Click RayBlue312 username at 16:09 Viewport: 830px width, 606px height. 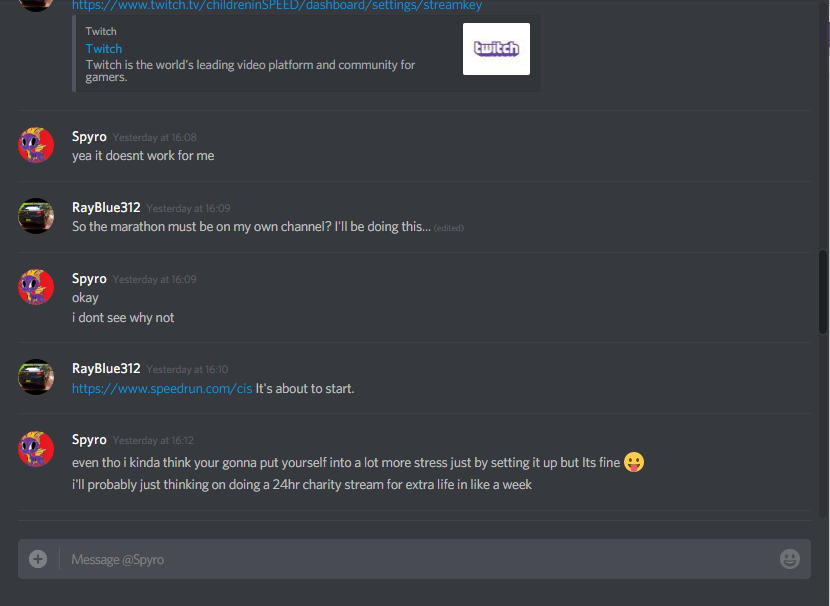click(x=106, y=207)
